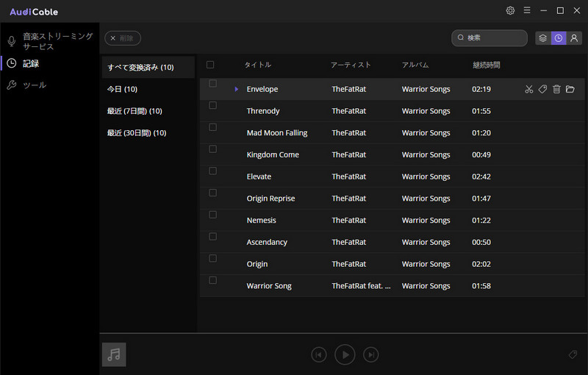
Task: Select the Elevate track title
Action: pos(259,176)
